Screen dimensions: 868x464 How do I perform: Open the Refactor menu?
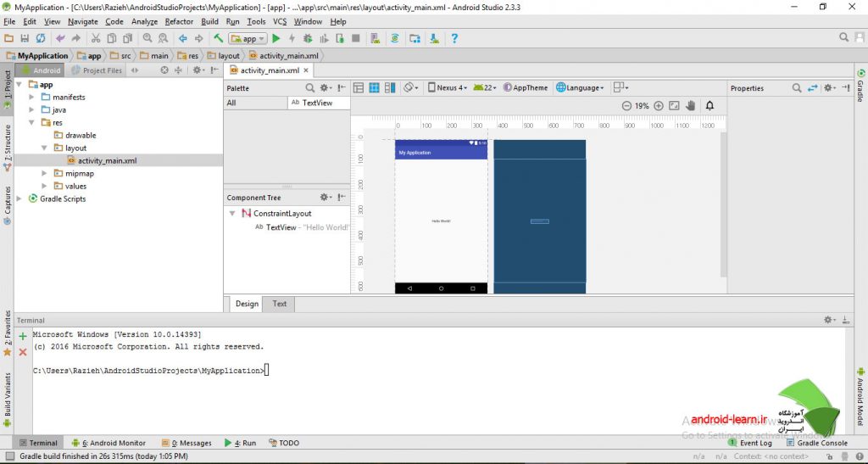click(180, 21)
